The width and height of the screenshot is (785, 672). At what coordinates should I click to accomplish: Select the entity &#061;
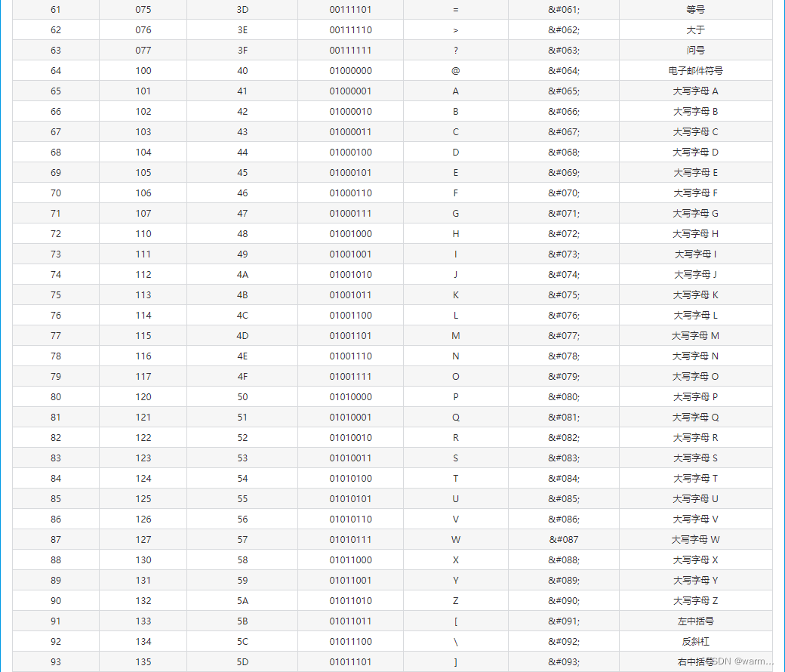pos(564,10)
